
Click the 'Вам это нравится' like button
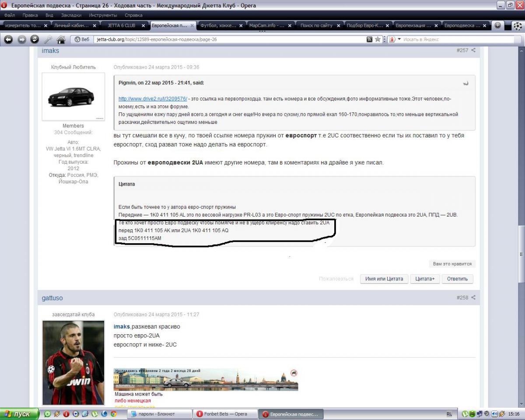pyautogui.click(x=452, y=264)
